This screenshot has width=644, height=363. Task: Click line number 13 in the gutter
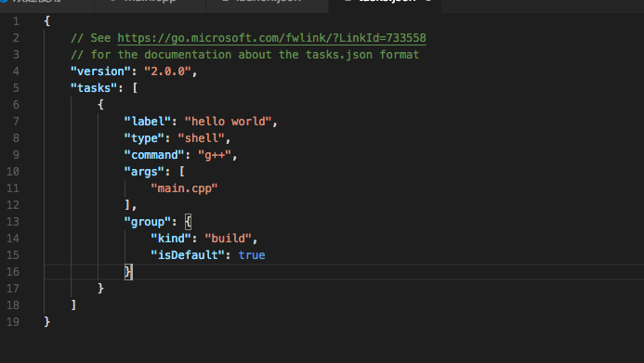coord(13,222)
